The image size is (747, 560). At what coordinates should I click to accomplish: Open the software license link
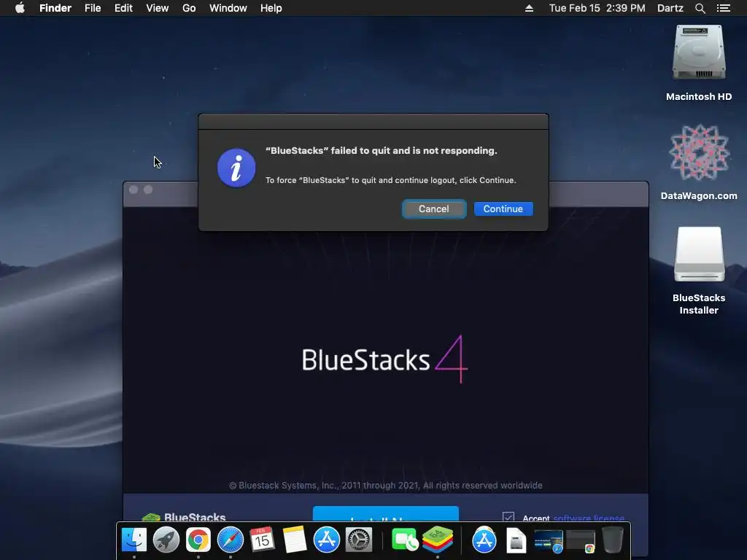[x=589, y=518]
